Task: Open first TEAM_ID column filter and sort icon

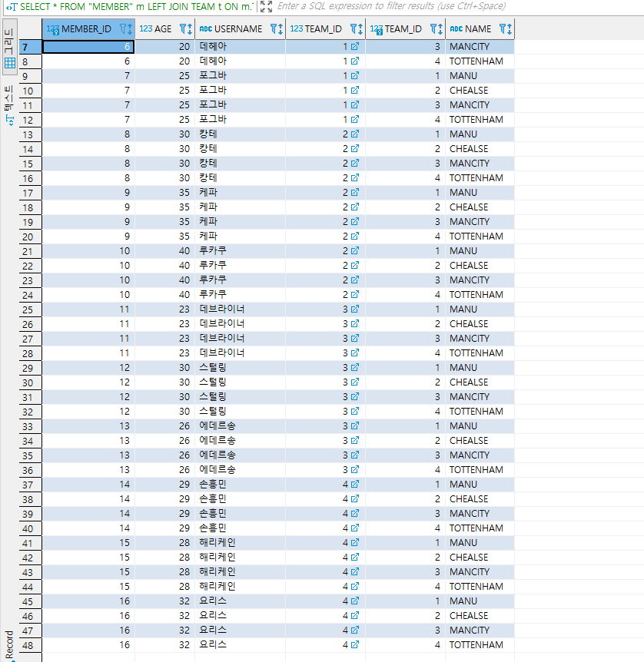Action: pyautogui.click(x=357, y=28)
